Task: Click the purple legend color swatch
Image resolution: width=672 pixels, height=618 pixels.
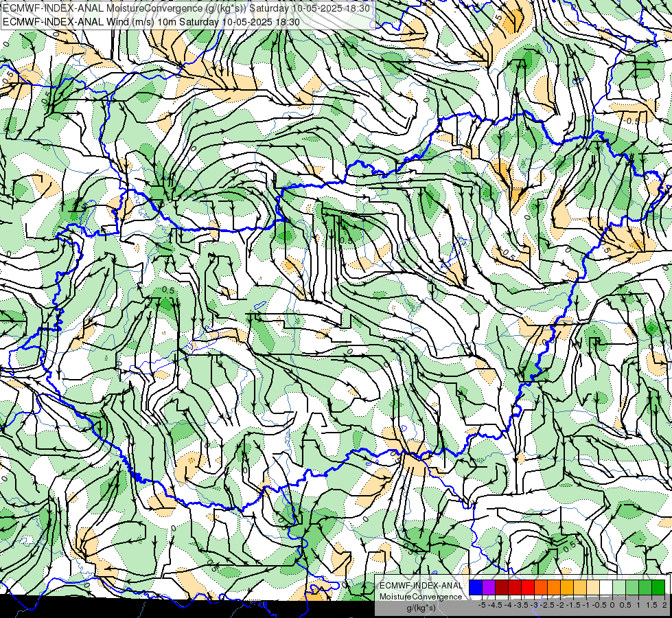Action: pyautogui.click(x=489, y=587)
